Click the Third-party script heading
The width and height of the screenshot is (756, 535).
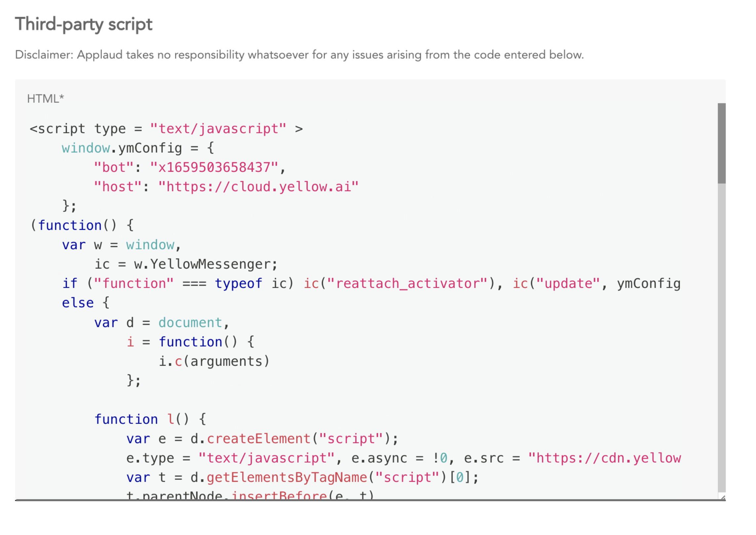point(84,24)
